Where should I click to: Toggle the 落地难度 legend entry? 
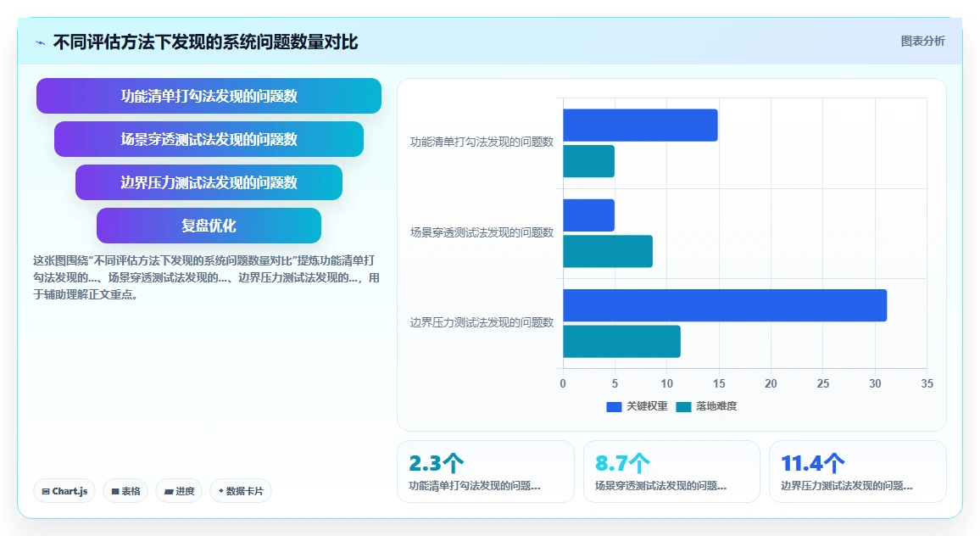[706, 406]
